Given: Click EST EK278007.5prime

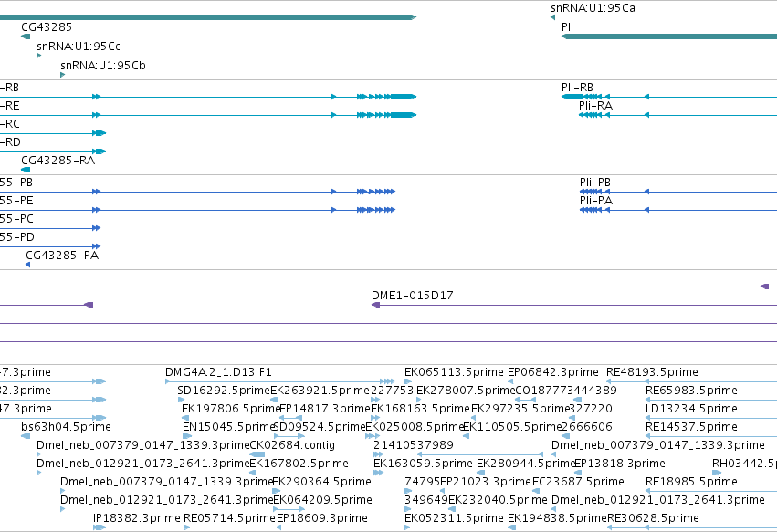Looking at the screenshot, I should (466, 391).
